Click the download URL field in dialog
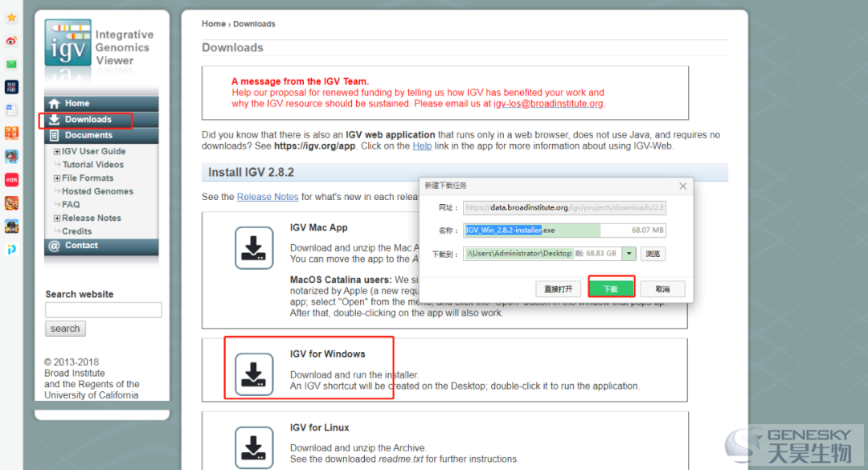This screenshot has width=868, height=470. (x=564, y=207)
